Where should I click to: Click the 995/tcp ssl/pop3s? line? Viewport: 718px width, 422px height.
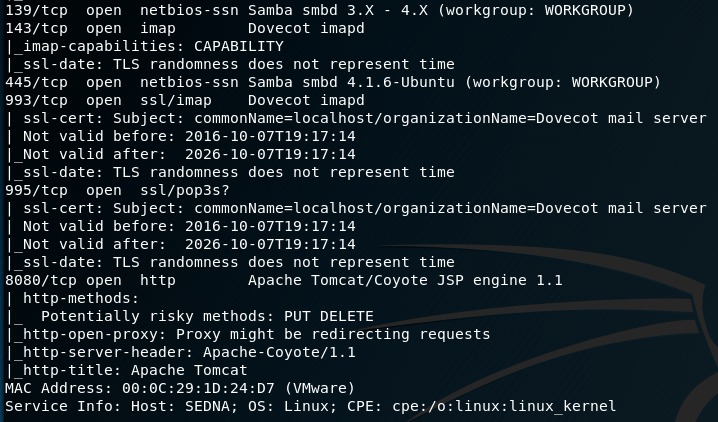point(117,190)
